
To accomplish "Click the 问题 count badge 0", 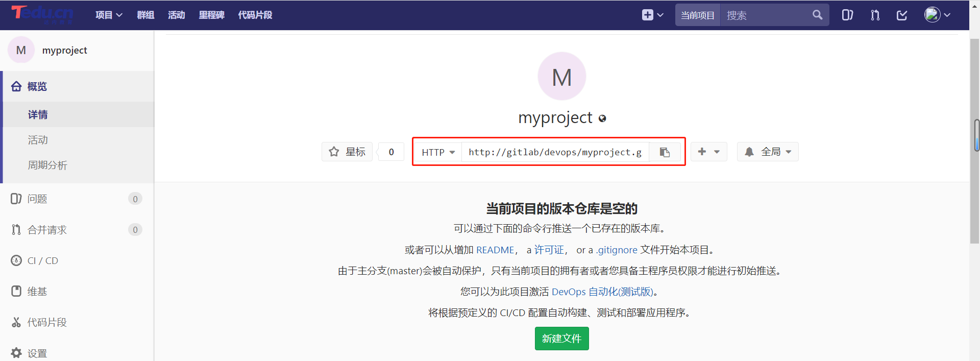I will (135, 199).
